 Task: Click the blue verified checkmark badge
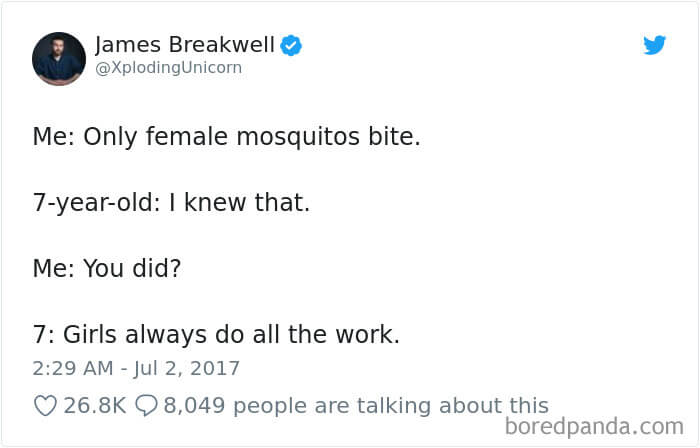click(x=291, y=45)
